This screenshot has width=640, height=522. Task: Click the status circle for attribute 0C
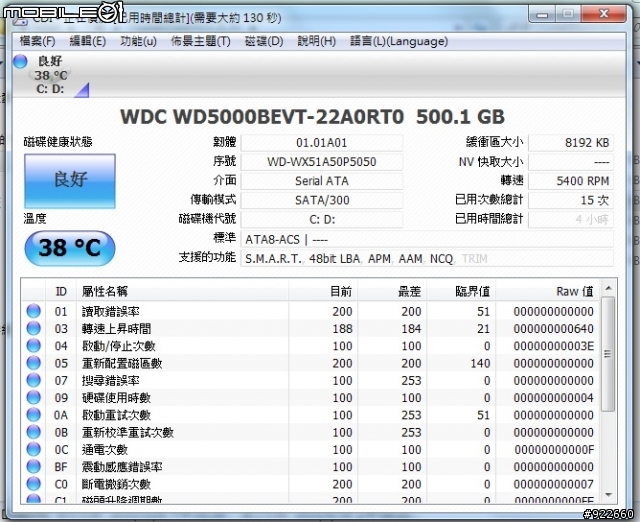coord(33,449)
